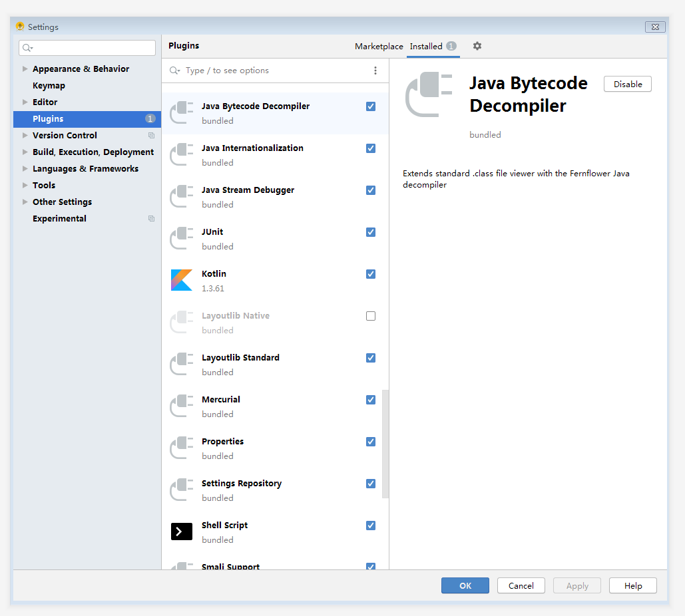Open the Keymap settings page

(x=49, y=86)
